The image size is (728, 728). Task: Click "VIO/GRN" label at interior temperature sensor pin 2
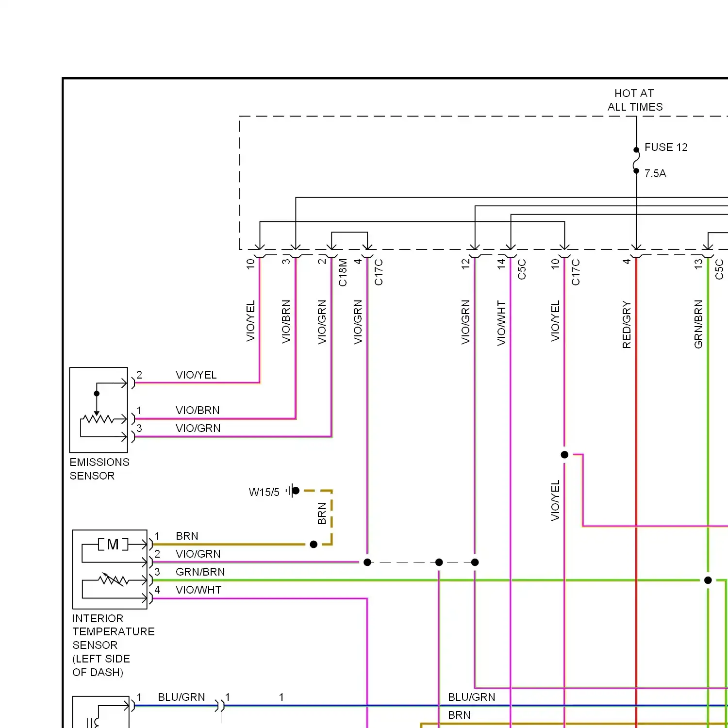click(x=198, y=554)
